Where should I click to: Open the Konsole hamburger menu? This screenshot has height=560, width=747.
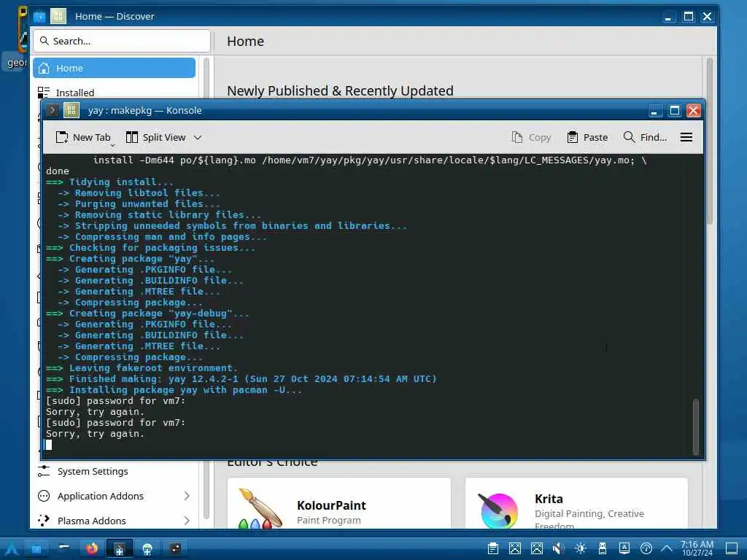pyautogui.click(x=686, y=137)
